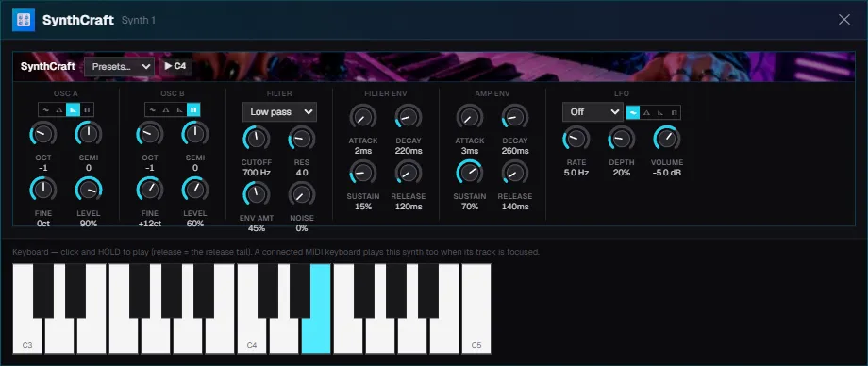The width and height of the screenshot is (868, 366).
Task: Click the AMP ENV DECAY knob
Action: click(x=515, y=117)
